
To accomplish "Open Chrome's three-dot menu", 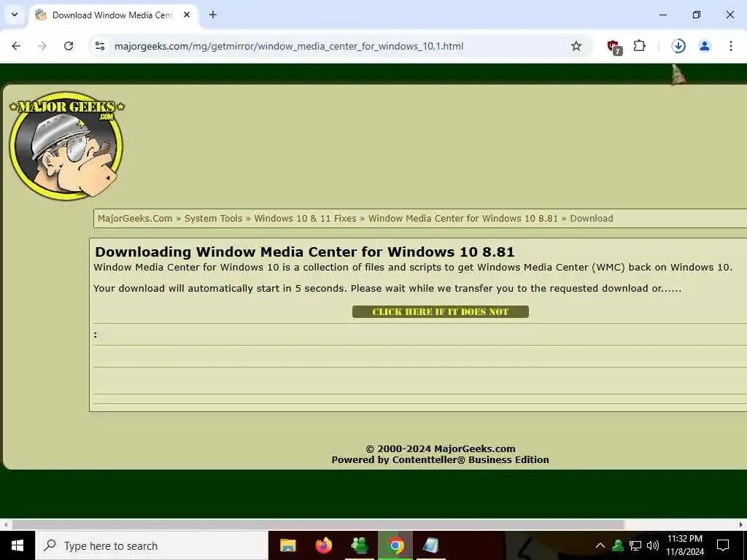I will pos(731,46).
